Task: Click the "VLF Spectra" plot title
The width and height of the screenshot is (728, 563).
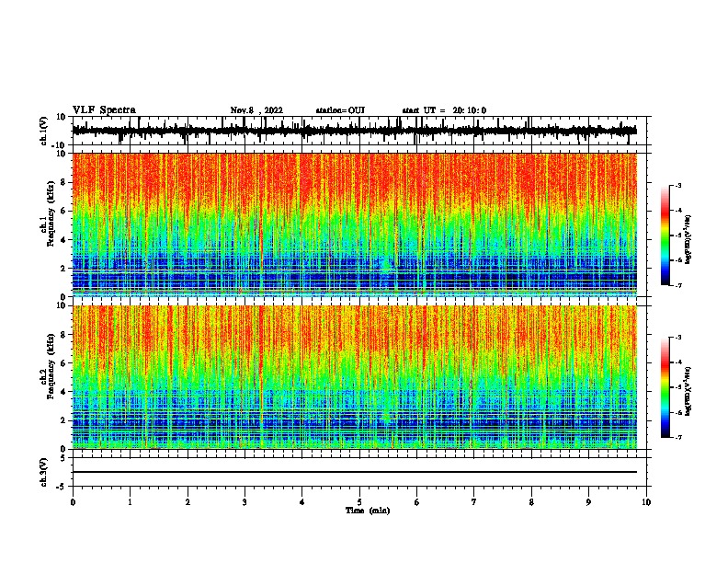Action: [104, 110]
